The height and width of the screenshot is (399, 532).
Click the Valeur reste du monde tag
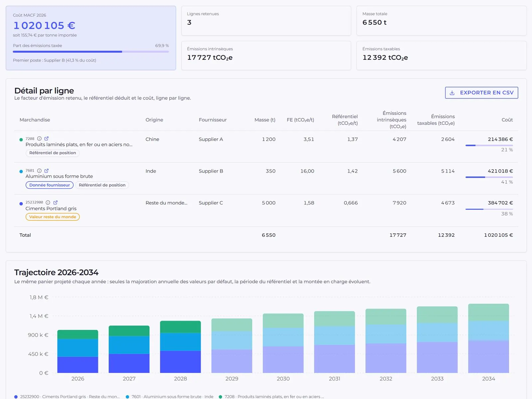pos(53,217)
